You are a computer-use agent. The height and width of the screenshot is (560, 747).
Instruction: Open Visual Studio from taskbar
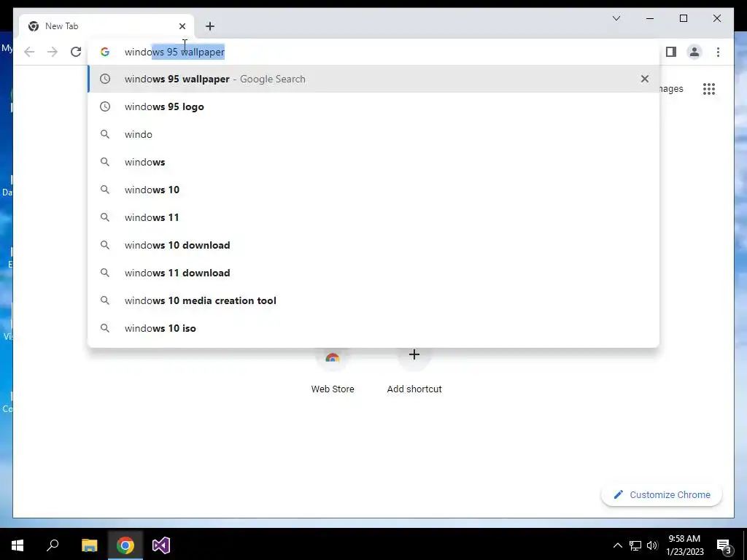(x=161, y=545)
